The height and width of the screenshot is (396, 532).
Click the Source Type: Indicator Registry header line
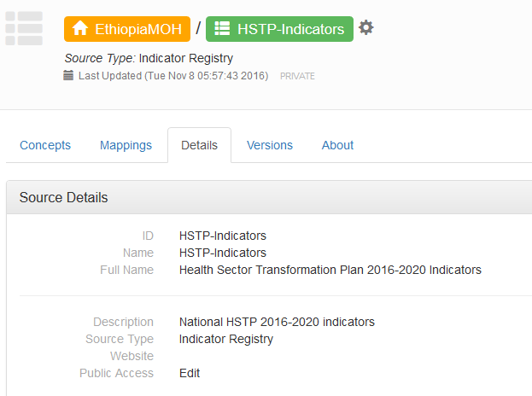click(x=149, y=58)
